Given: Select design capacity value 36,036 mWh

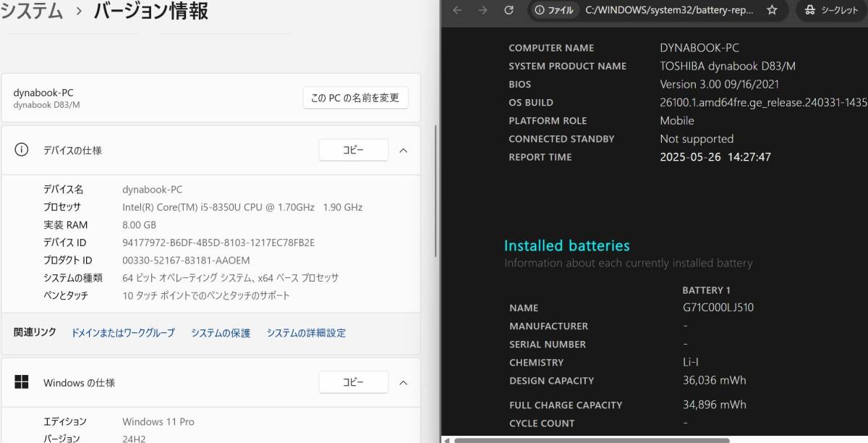Looking at the screenshot, I should [x=714, y=380].
